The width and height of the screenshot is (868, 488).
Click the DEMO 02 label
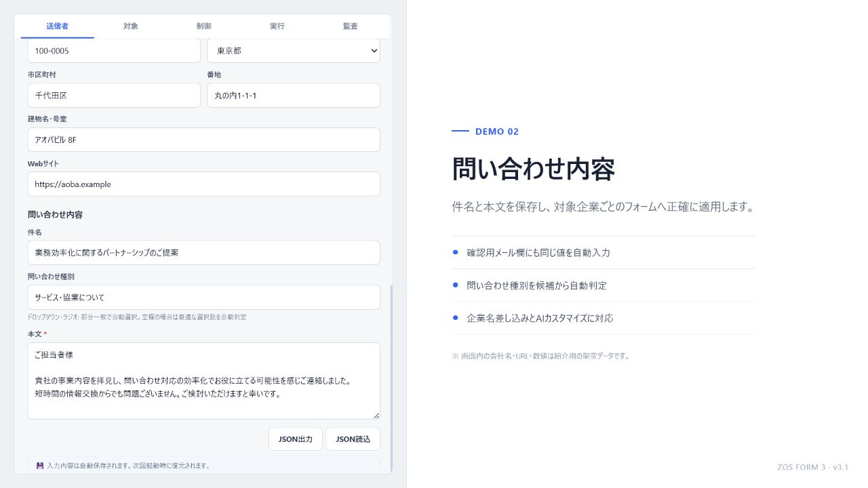point(497,131)
